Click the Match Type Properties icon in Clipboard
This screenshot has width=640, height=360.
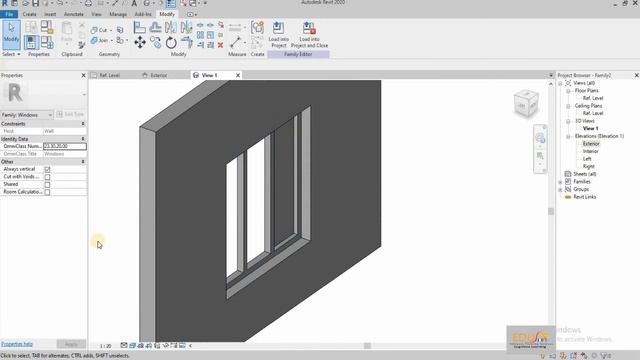(x=82, y=45)
